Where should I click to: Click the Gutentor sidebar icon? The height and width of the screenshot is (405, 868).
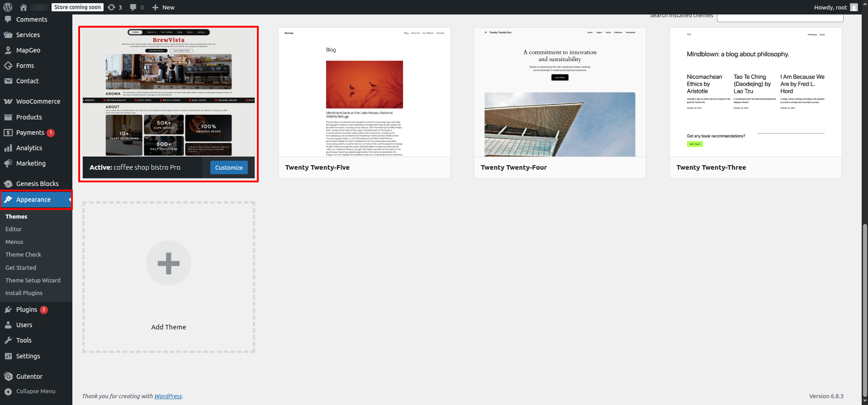[x=8, y=376]
